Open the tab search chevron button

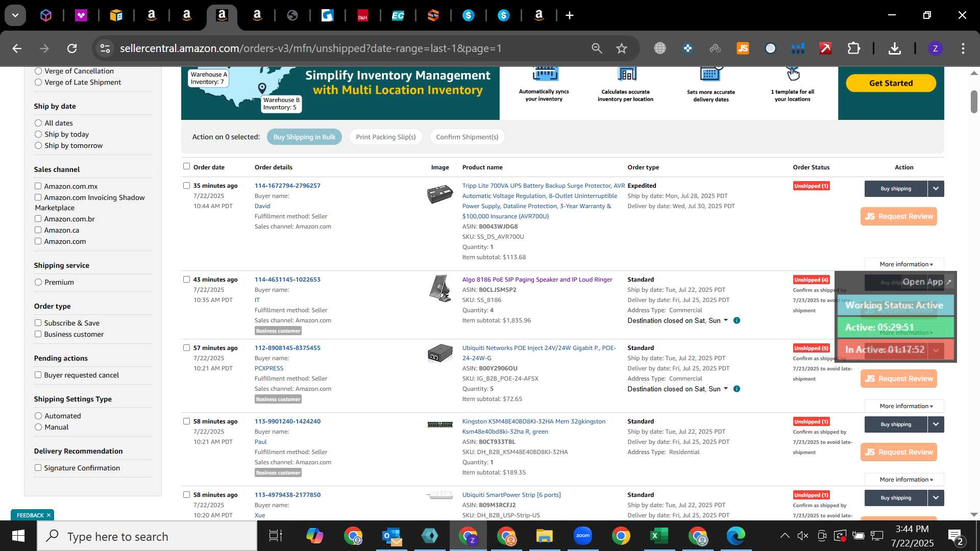pyautogui.click(x=15, y=15)
